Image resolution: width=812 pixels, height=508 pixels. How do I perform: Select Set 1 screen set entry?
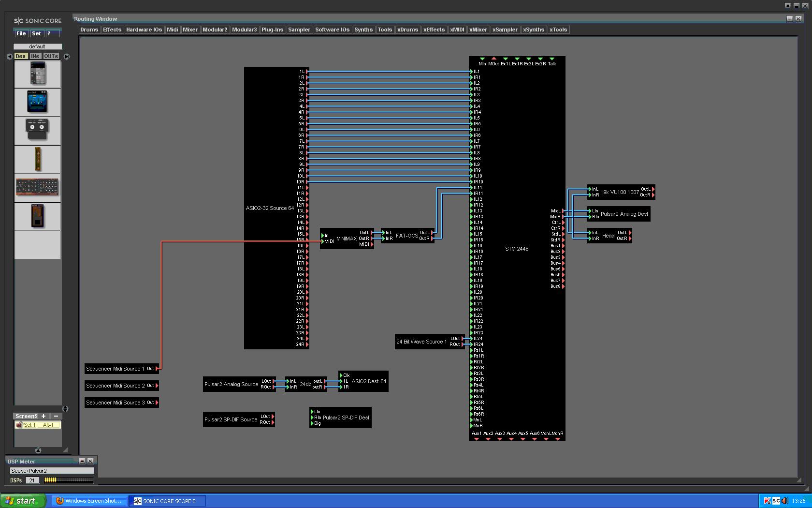[x=29, y=425]
